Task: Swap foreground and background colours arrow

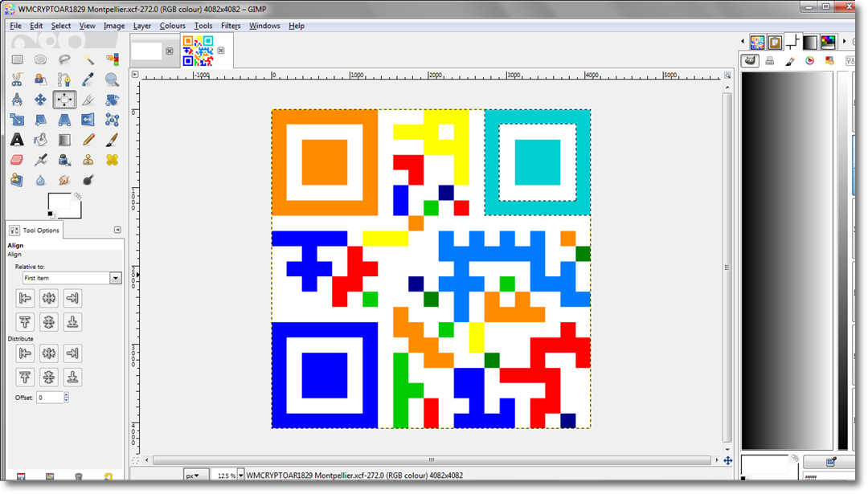Action: tap(77, 196)
